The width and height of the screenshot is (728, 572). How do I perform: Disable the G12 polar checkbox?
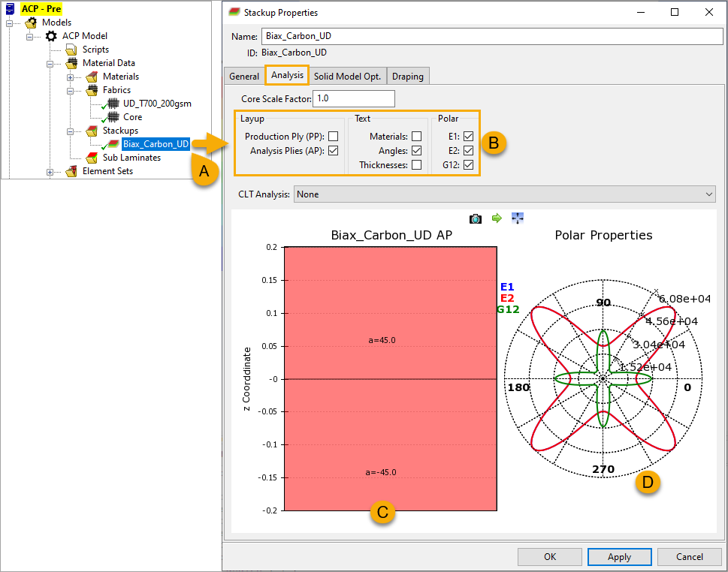click(x=469, y=164)
